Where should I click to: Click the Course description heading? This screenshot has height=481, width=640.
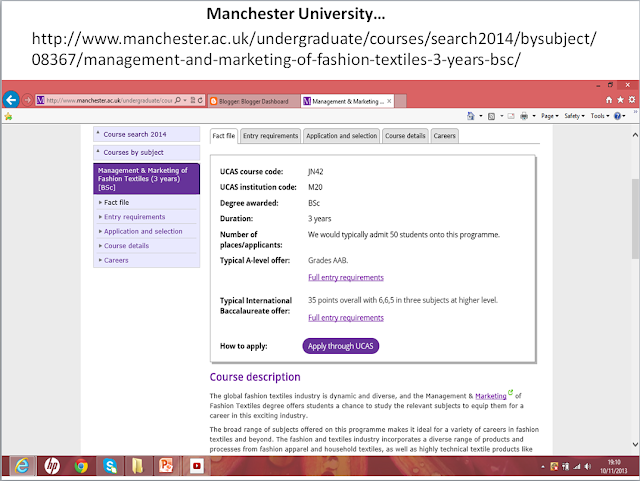tap(255, 377)
